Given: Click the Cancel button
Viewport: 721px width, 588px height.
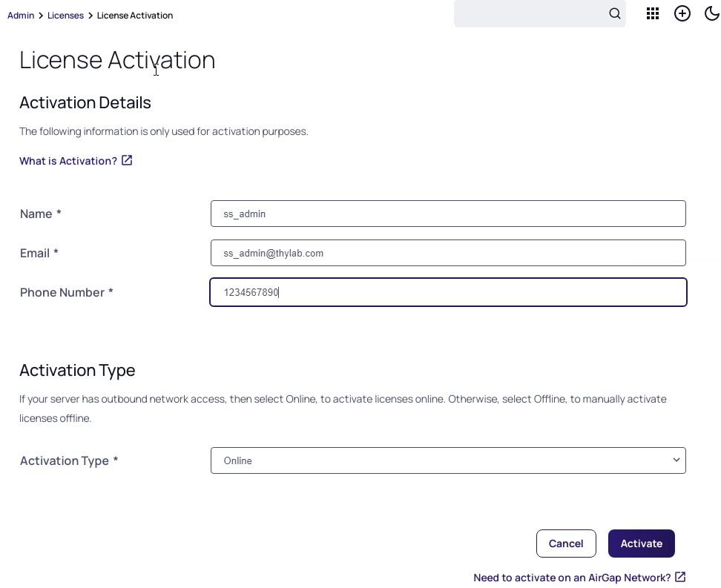Looking at the screenshot, I should point(566,544).
